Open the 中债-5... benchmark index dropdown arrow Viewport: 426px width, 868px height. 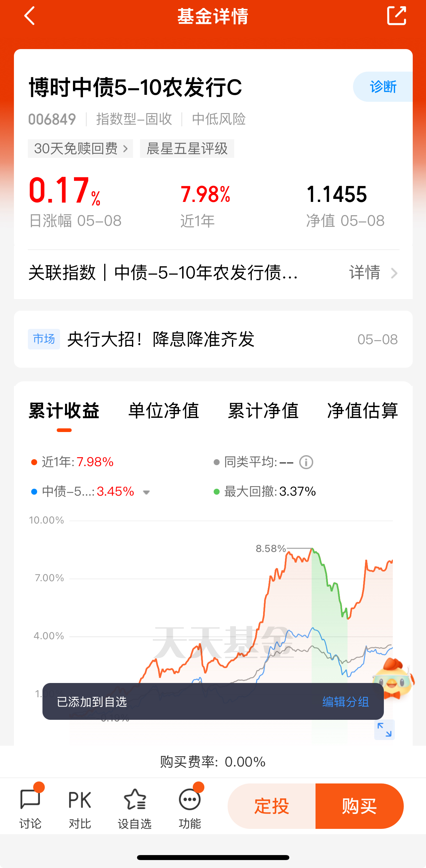[x=146, y=492]
